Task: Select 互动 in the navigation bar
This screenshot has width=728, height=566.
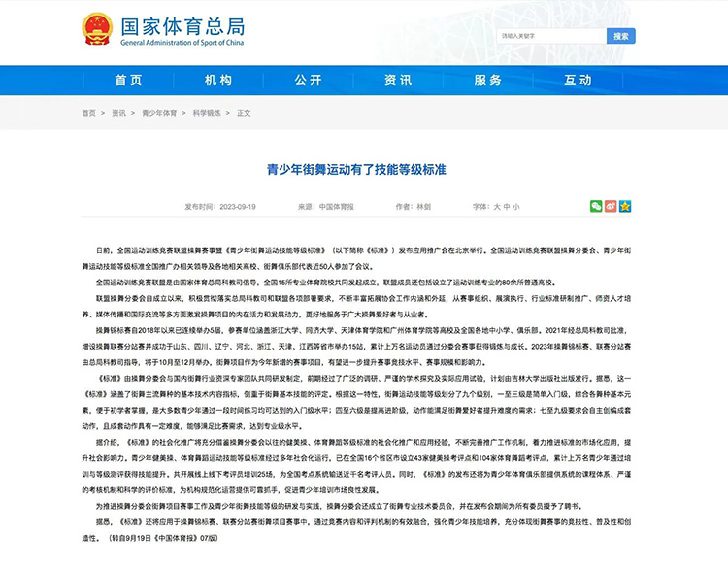Action: [578, 80]
